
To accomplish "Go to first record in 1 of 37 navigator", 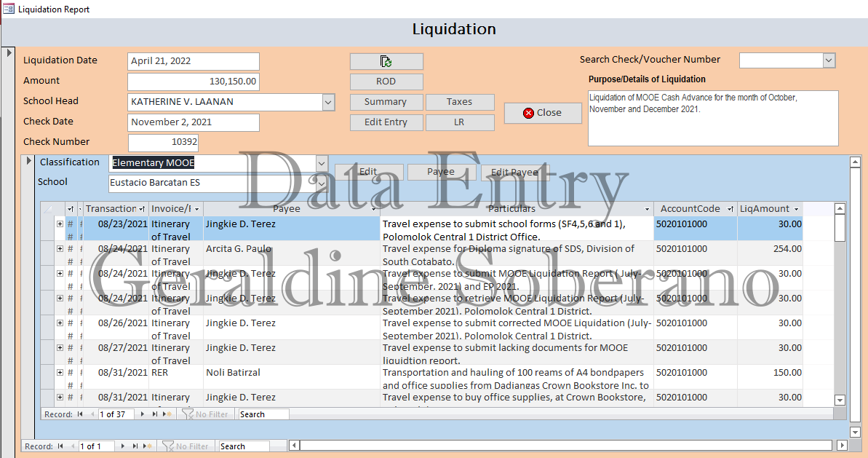I will pyautogui.click(x=80, y=414).
